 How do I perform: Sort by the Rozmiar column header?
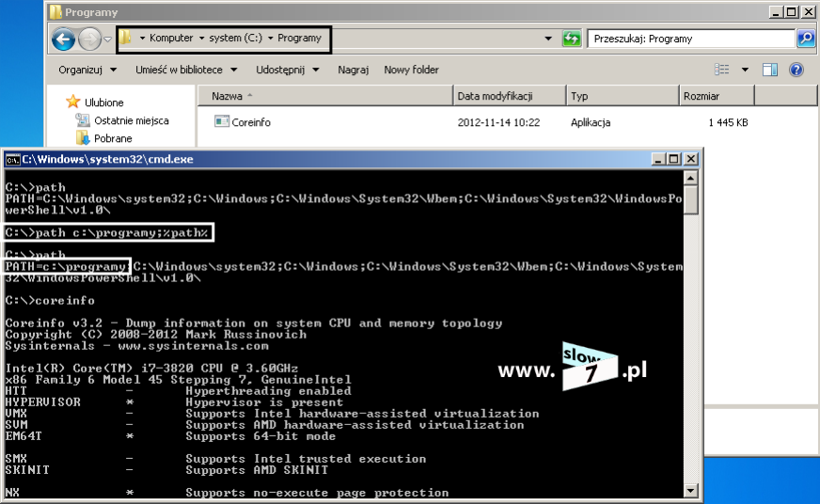pos(717,96)
